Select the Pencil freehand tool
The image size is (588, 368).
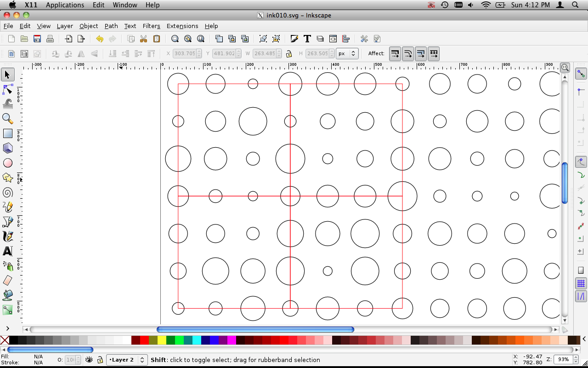[x=8, y=207]
